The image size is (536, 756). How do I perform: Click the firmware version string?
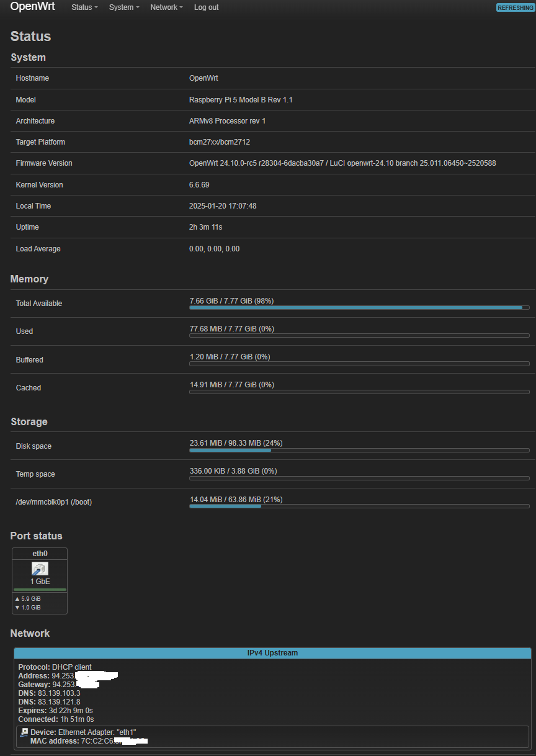[342, 163]
